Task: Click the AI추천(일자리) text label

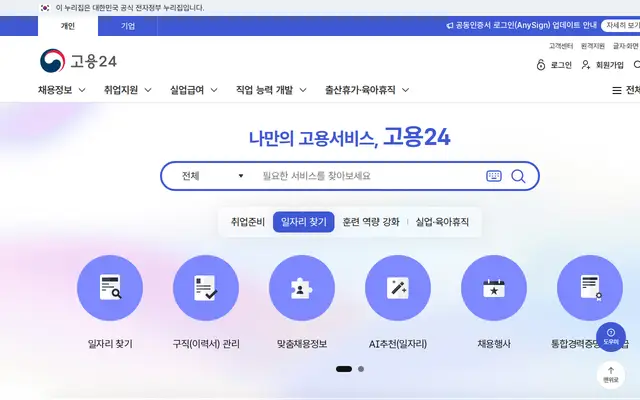Action: click(398, 344)
